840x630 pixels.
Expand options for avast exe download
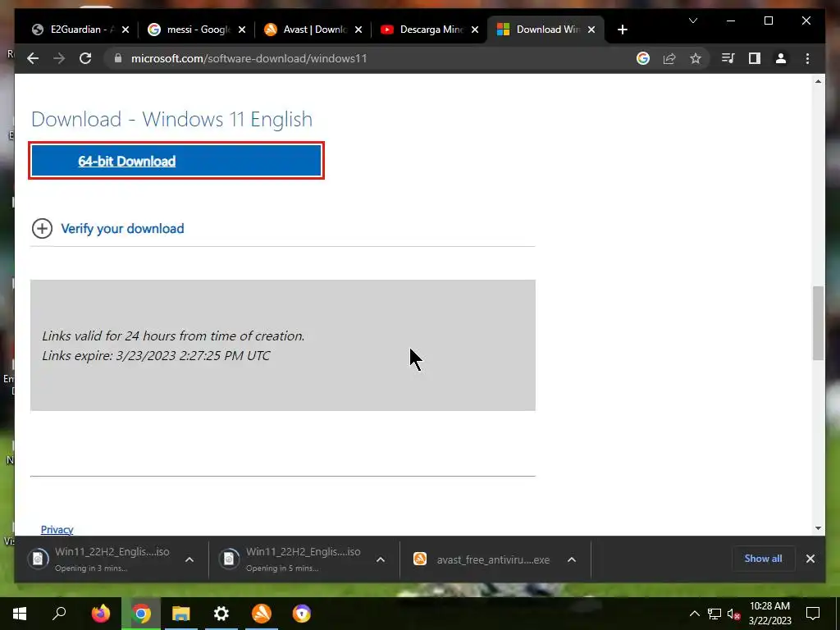click(x=572, y=559)
